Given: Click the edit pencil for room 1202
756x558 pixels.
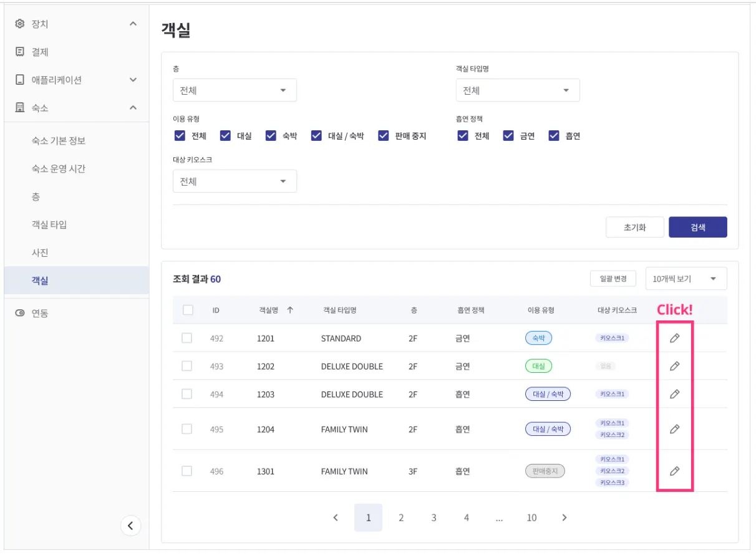Looking at the screenshot, I should click(674, 366).
